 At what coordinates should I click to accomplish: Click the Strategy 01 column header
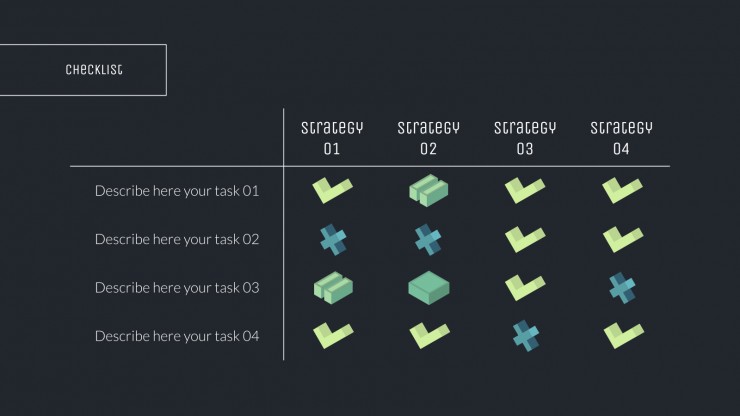point(332,138)
